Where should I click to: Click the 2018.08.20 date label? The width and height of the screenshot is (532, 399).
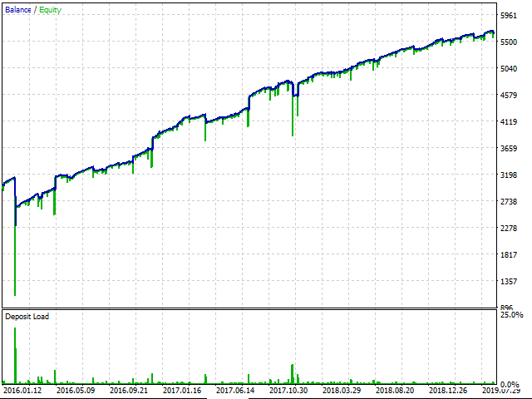click(x=395, y=391)
